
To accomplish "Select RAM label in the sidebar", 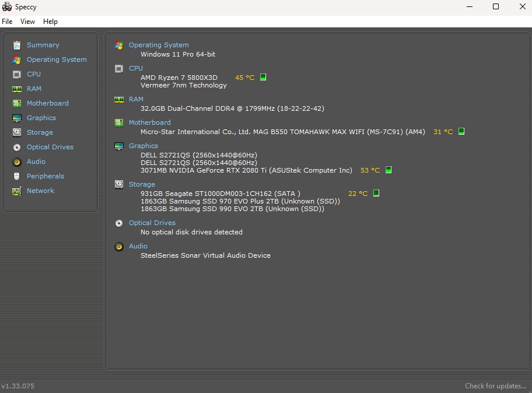I will (x=34, y=89).
